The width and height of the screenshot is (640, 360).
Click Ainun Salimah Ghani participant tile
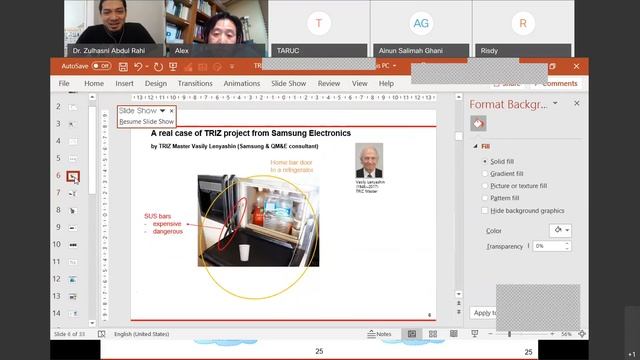[421, 28]
